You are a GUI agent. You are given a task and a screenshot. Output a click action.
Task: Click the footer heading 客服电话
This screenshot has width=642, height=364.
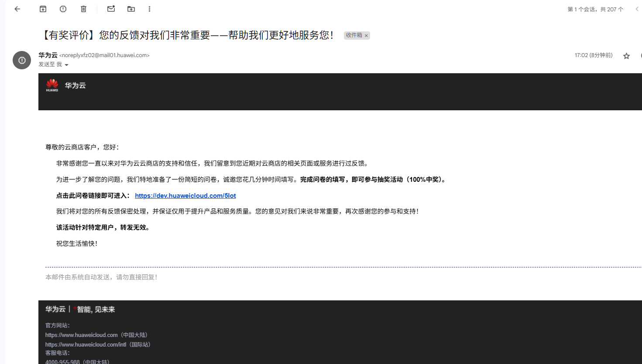click(58, 353)
